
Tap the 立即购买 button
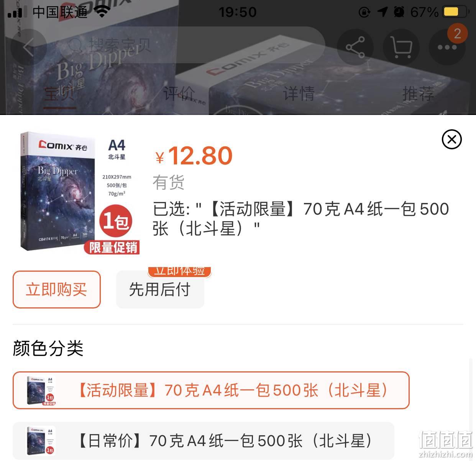pos(57,289)
